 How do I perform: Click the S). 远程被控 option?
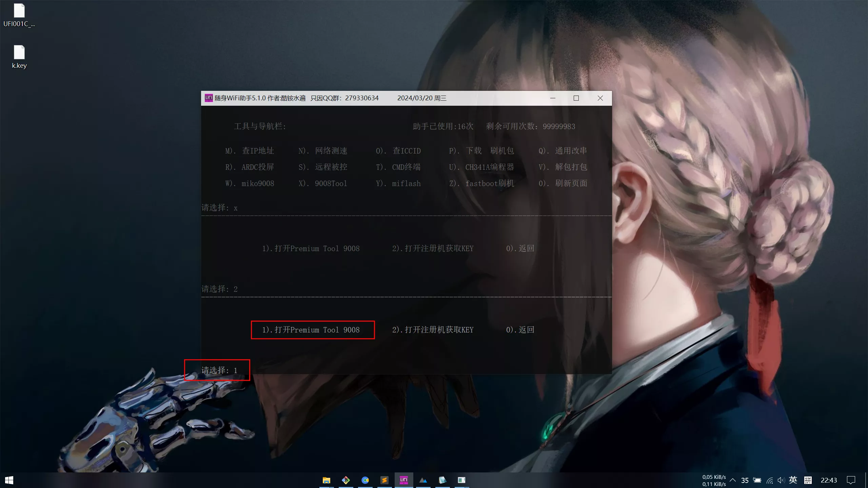pos(323,167)
